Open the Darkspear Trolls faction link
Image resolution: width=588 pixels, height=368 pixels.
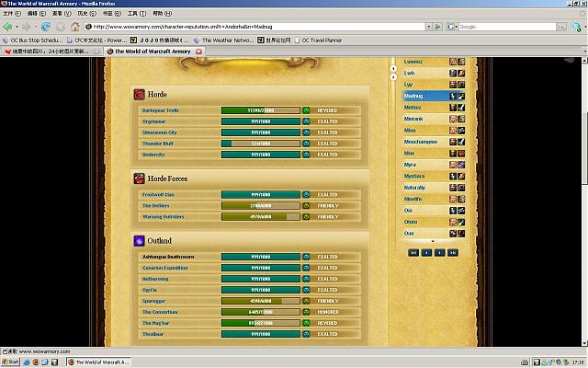161,110
